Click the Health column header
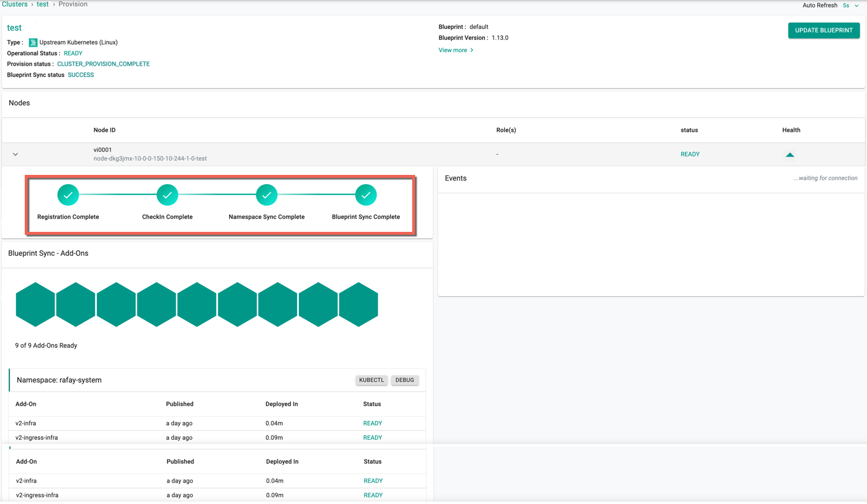 point(791,130)
